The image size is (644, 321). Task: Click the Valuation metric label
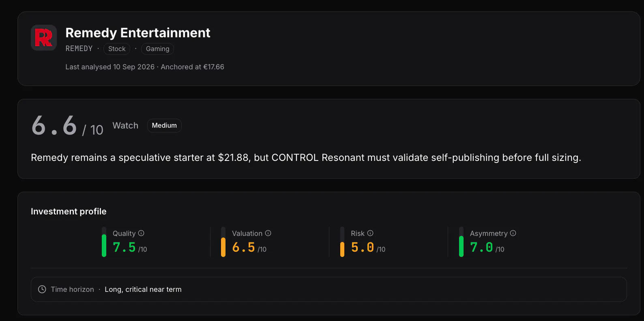coord(247,233)
